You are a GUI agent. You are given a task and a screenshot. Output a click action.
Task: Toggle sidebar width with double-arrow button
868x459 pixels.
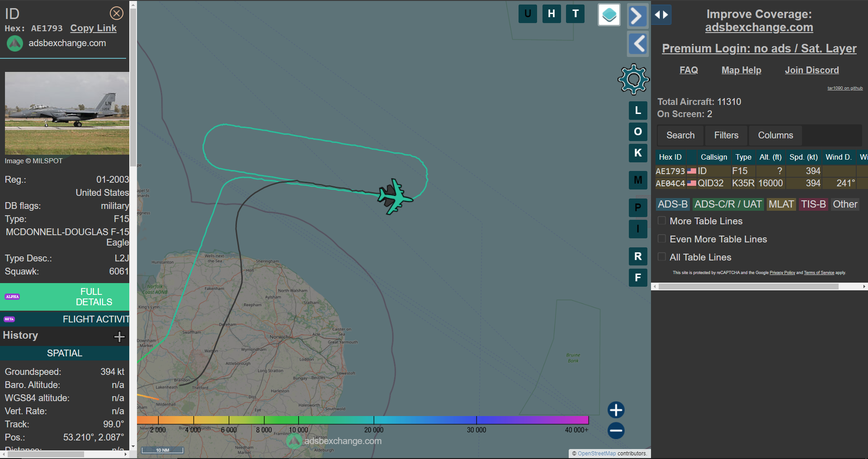(x=661, y=15)
